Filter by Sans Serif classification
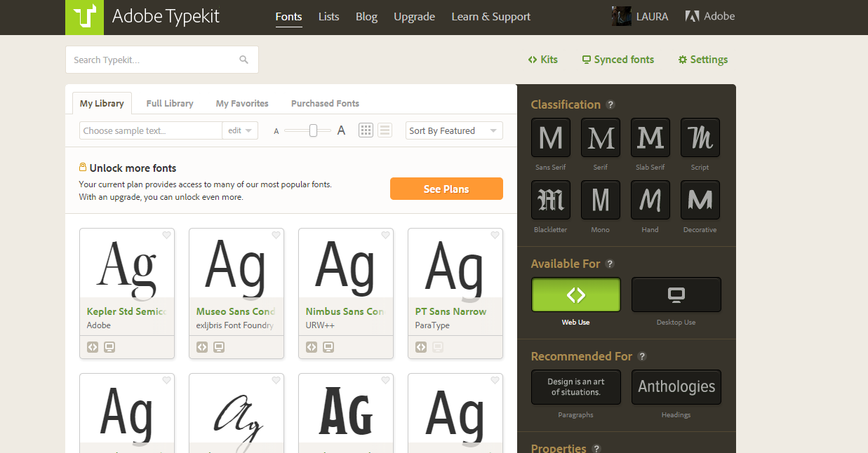 pyautogui.click(x=551, y=137)
